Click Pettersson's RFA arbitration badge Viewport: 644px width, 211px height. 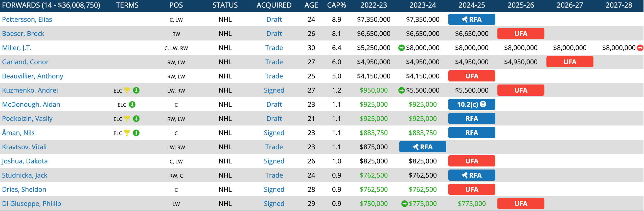click(472, 19)
